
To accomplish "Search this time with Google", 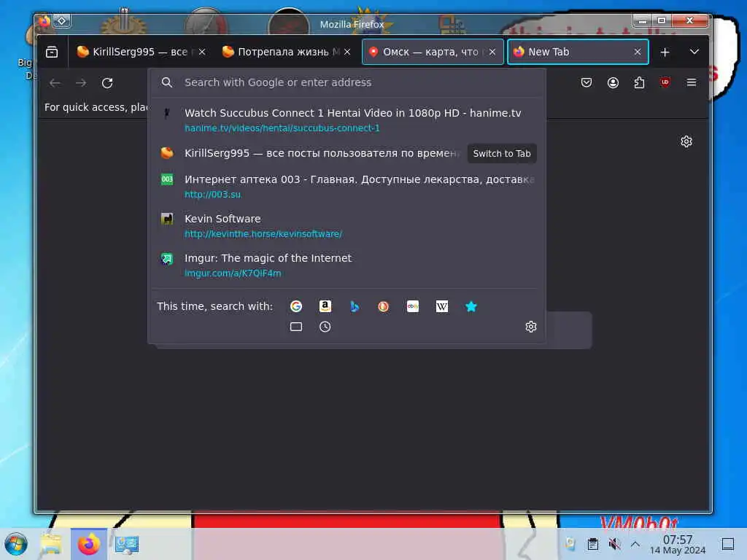I will [x=296, y=306].
